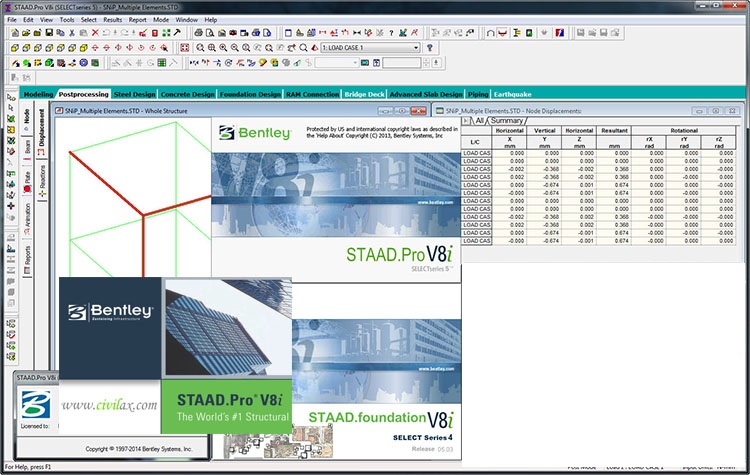Viewport: 750px width, 475px height.
Task: Open the Edit menu
Action: coord(28,20)
